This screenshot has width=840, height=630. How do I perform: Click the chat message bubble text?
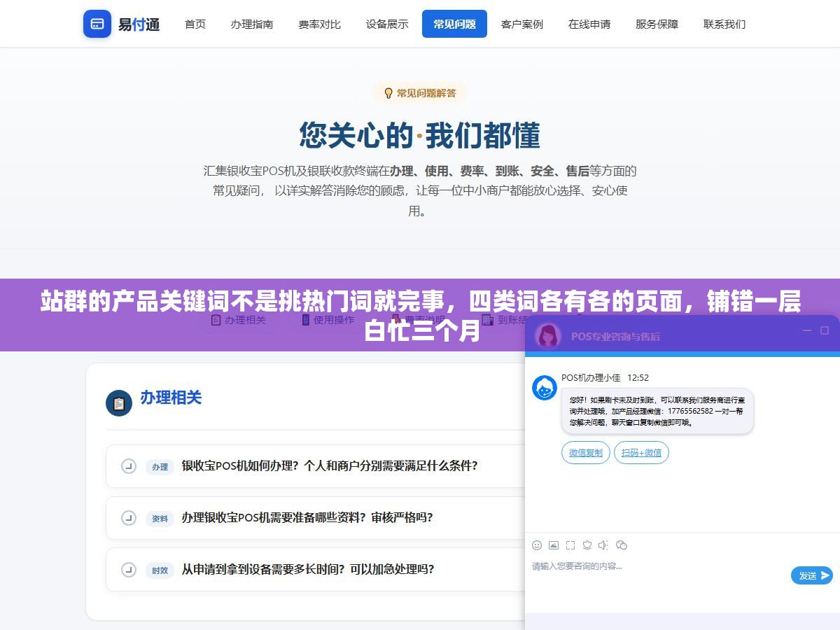point(657,412)
